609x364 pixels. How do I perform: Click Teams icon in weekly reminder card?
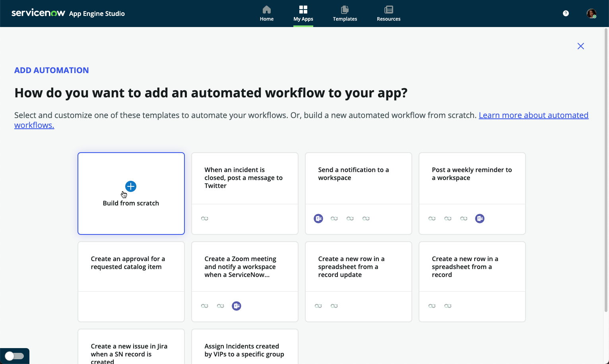click(480, 219)
